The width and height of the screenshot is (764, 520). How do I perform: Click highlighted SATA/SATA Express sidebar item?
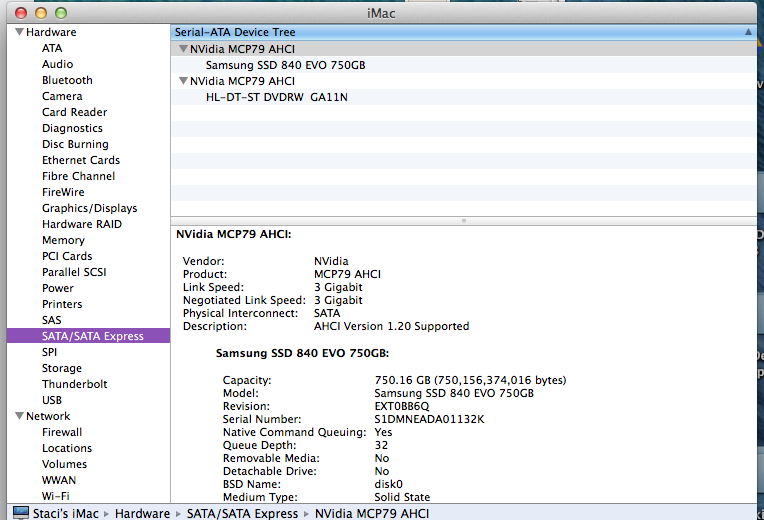click(89, 336)
